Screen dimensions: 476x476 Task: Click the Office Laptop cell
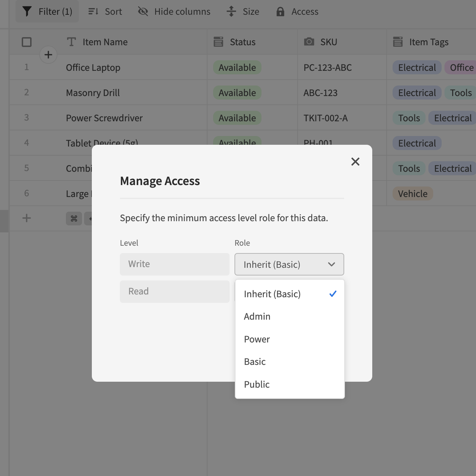point(93,68)
